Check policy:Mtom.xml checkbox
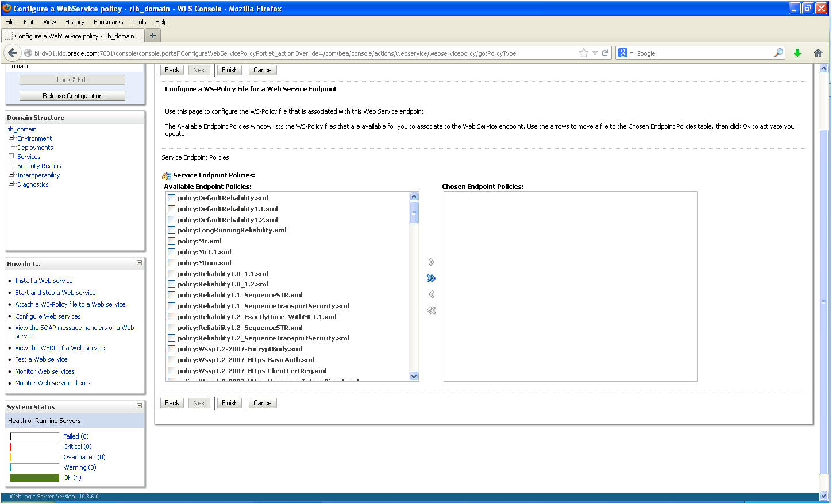The width and height of the screenshot is (832, 504). [171, 263]
